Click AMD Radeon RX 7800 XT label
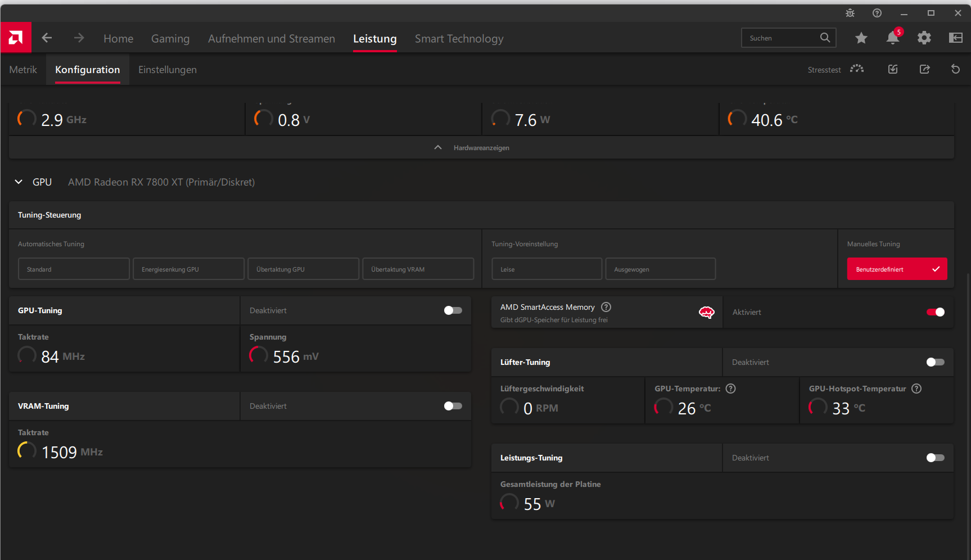The image size is (971, 560). click(x=161, y=182)
